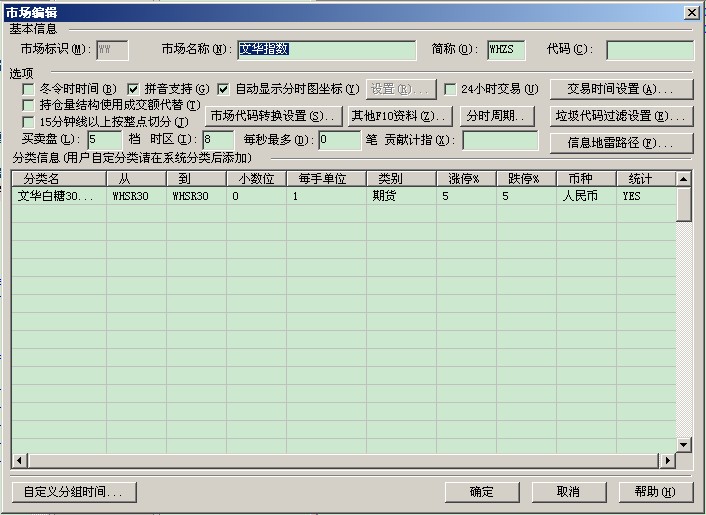Enable the 24小时交易 checkbox
Image resolution: width=706 pixels, height=515 pixels.
tap(450, 89)
